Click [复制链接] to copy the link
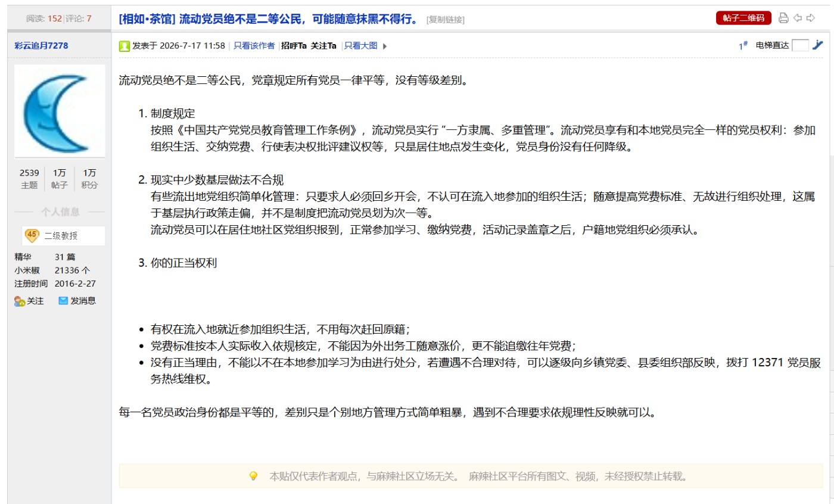Screen dimensions: 834x504 click(445, 20)
